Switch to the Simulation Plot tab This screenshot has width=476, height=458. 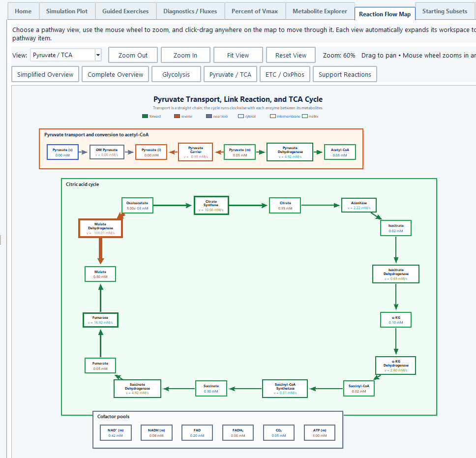click(x=67, y=11)
